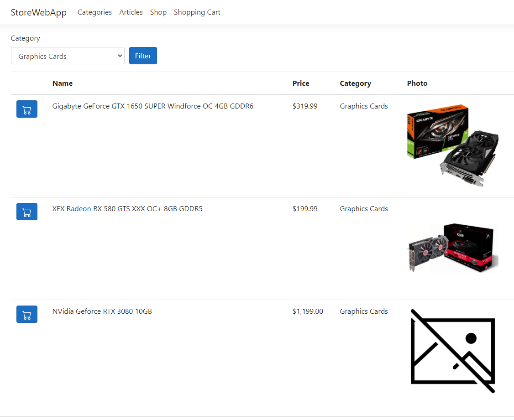The width and height of the screenshot is (514, 420).
Task: Click the XFX Radeon RX 580 product photo
Action: pos(453,248)
